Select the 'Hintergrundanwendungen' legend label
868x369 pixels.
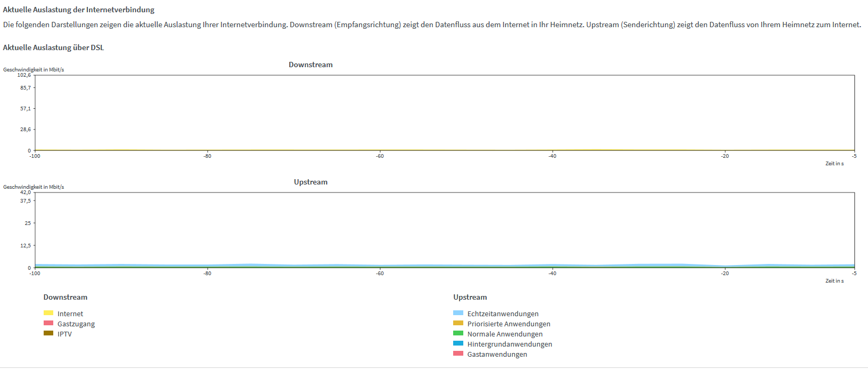point(510,344)
